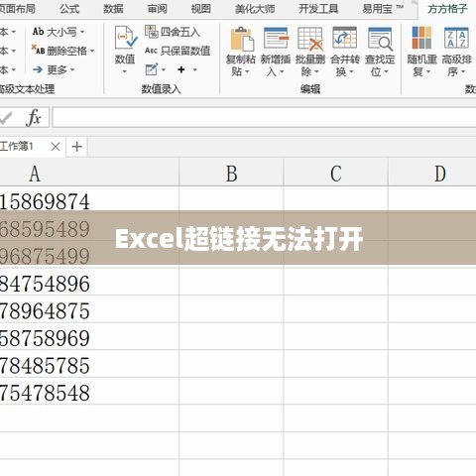Select cell containing 58758969
The image size is (476, 476).
89,337
